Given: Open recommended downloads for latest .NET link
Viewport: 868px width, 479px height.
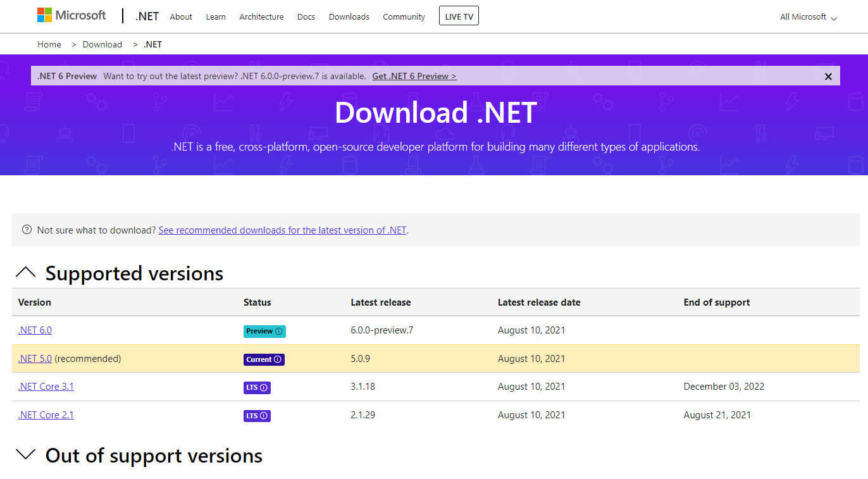Looking at the screenshot, I should click(x=282, y=230).
